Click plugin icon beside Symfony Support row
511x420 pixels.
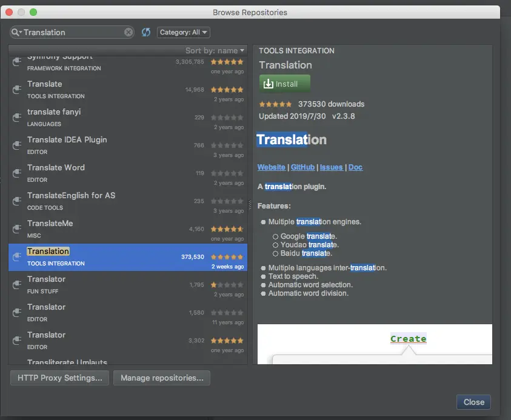pyautogui.click(x=16, y=62)
